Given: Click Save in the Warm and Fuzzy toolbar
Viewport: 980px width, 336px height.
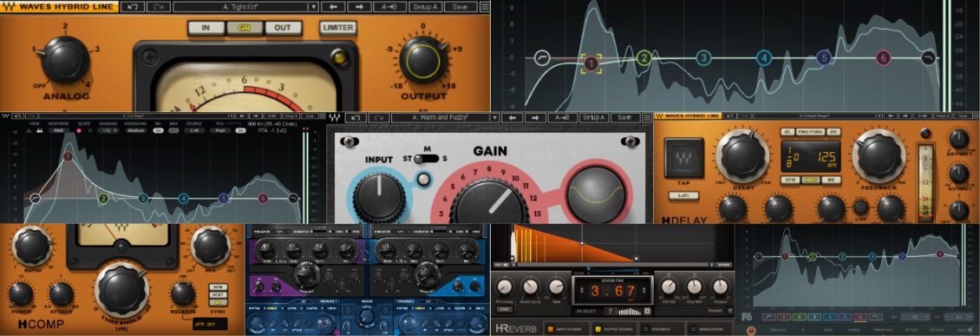Looking at the screenshot, I should pos(624,117).
